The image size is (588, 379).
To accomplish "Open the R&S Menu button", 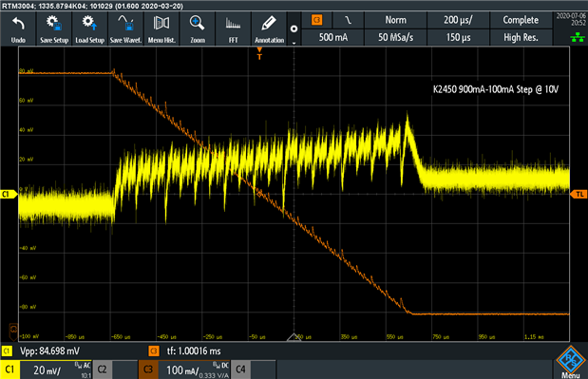I will 570,363.
